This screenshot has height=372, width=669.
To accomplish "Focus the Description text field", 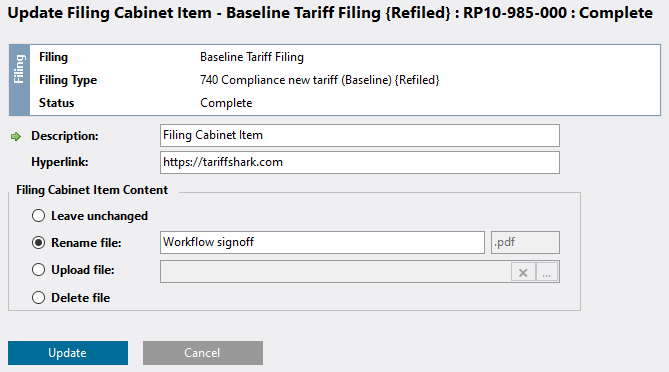I will pyautogui.click(x=360, y=135).
